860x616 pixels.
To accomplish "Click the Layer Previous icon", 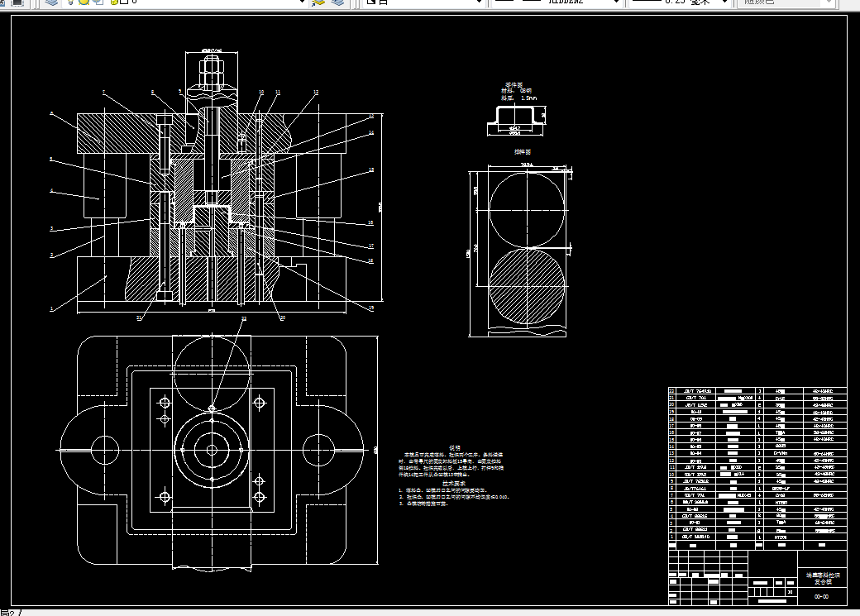I will pyautogui.click(x=338, y=2).
